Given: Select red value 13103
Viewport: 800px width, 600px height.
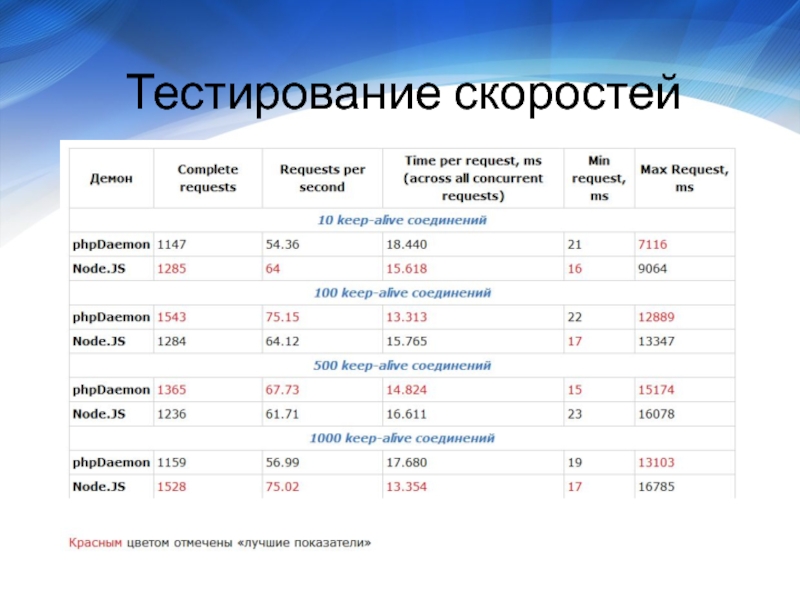Looking at the screenshot, I should pos(656,462).
